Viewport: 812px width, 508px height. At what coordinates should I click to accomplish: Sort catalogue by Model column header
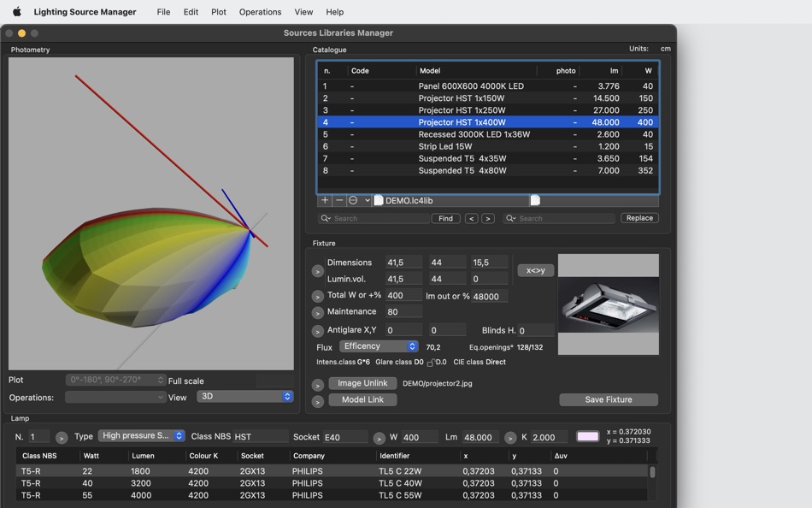476,70
